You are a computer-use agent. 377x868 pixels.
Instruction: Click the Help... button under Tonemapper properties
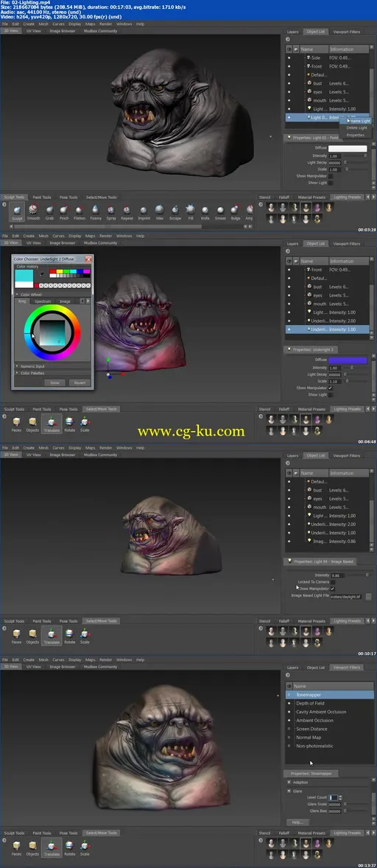[x=297, y=822]
